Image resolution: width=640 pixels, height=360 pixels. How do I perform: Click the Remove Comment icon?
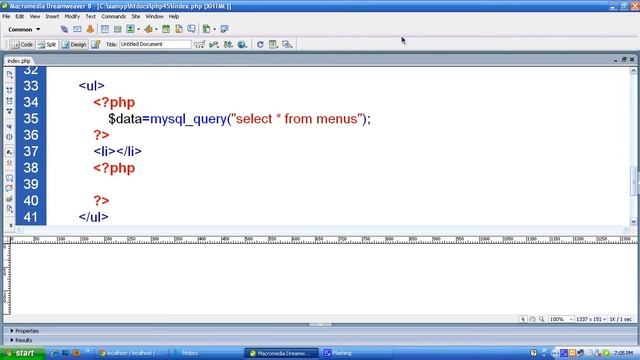pos(9,189)
